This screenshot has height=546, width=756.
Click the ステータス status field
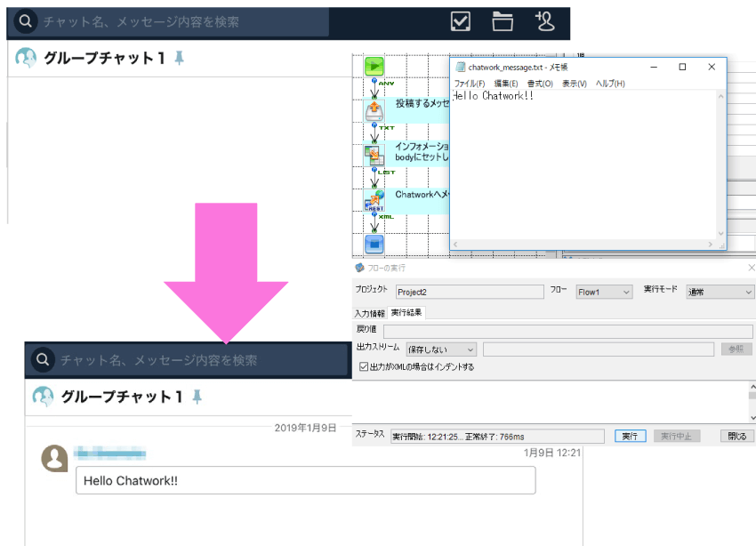point(497,436)
